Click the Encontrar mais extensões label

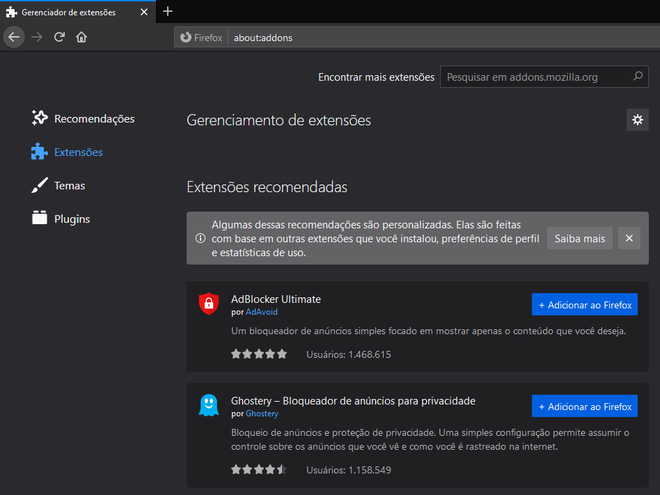click(376, 77)
